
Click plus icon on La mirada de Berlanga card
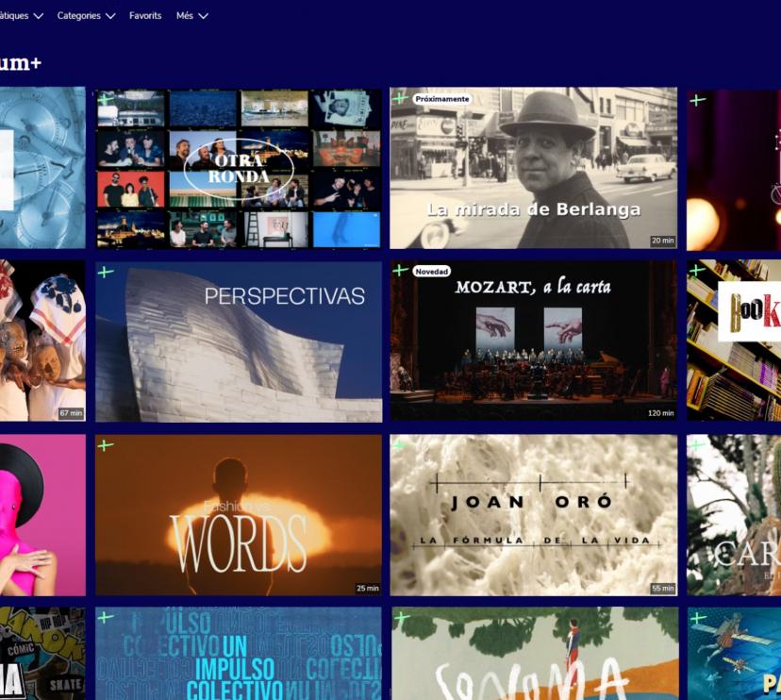[x=401, y=98]
